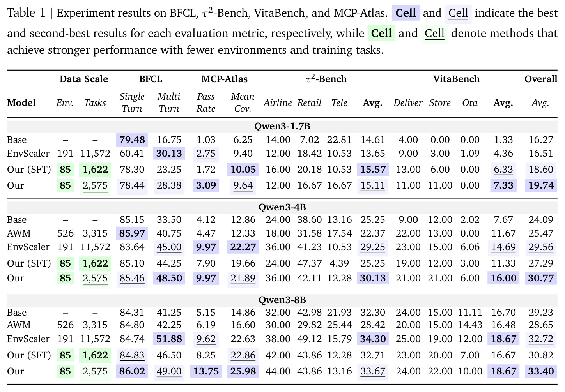Click the highlighted '15.57' average cell
The height and width of the screenshot is (392, 565).
[373, 170]
